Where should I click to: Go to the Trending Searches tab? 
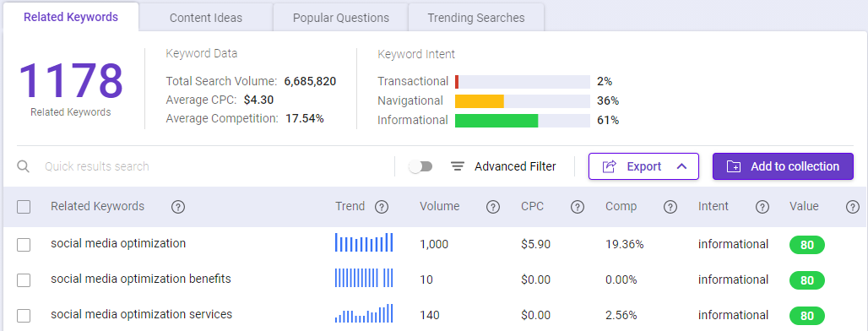coord(476,18)
